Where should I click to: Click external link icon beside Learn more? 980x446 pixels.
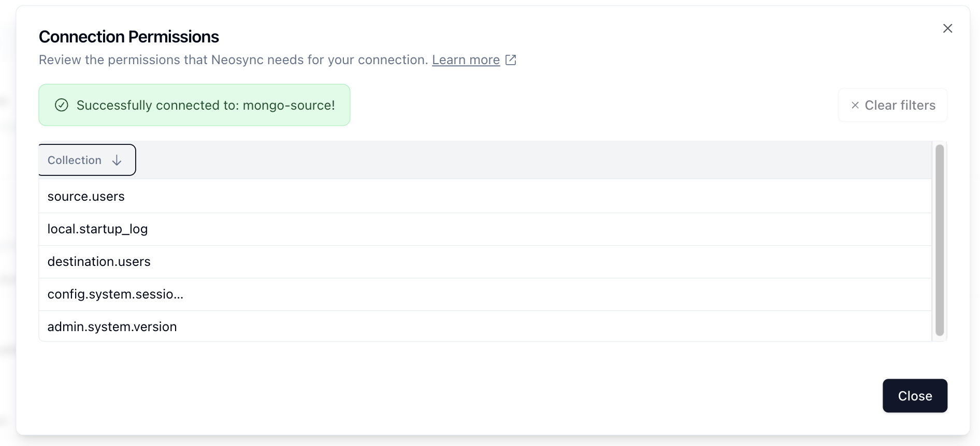point(511,60)
